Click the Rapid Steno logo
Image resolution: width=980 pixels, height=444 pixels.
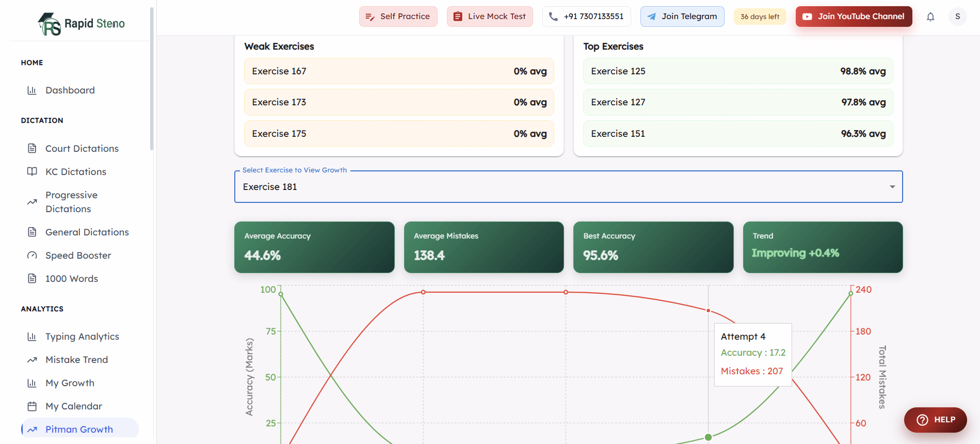(x=82, y=24)
